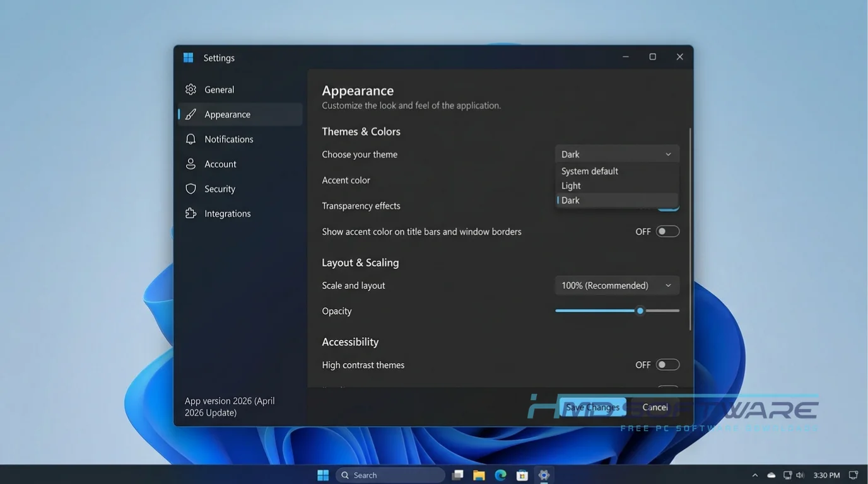Image resolution: width=868 pixels, height=484 pixels.
Task: Click the settings page vertical scrollbar
Action: (x=690, y=229)
